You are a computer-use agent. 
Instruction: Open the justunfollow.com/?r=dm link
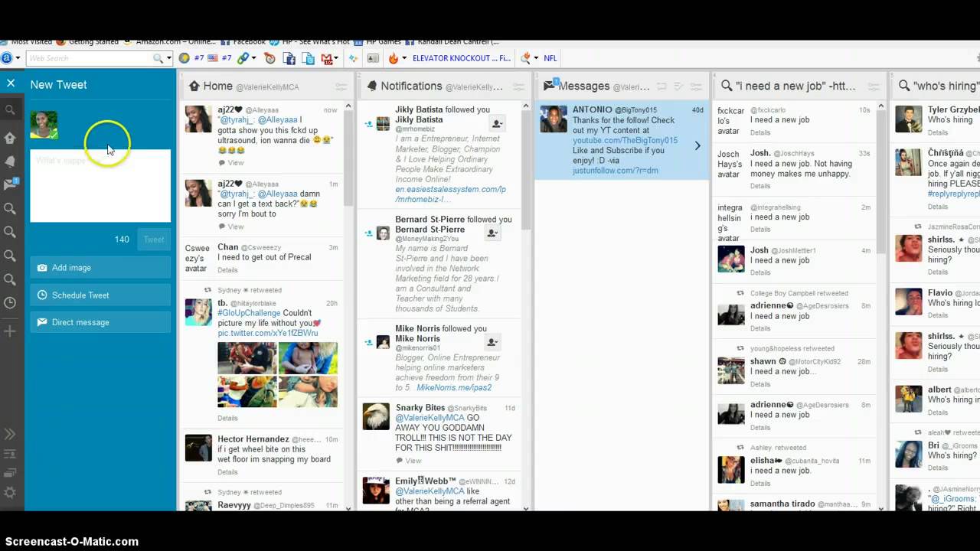616,171
